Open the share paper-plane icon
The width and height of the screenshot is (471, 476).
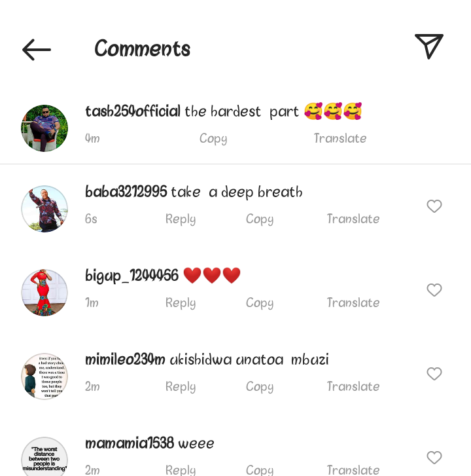click(x=429, y=46)
